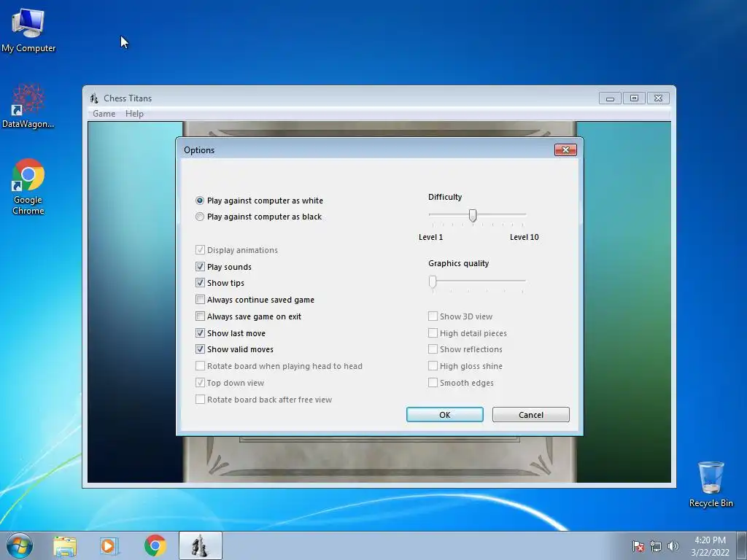Uncheck Show valid moves
Image resolution: width=747 pixels, height=560 pixels.
coord(200,349)
